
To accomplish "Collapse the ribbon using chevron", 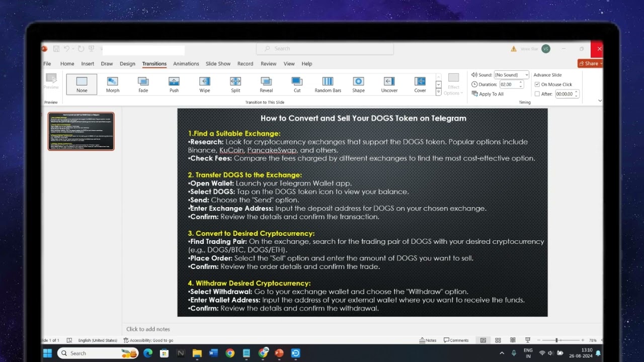I will (600, 101).
